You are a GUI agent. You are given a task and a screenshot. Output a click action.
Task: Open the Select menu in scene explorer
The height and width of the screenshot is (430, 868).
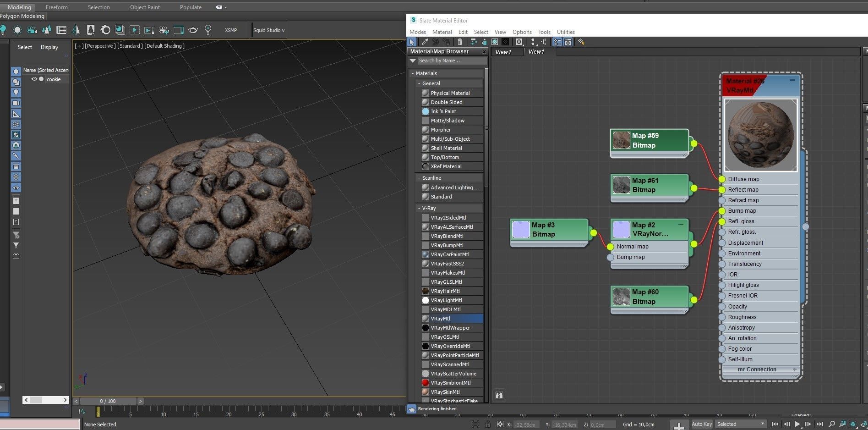(x=25, y=47)
